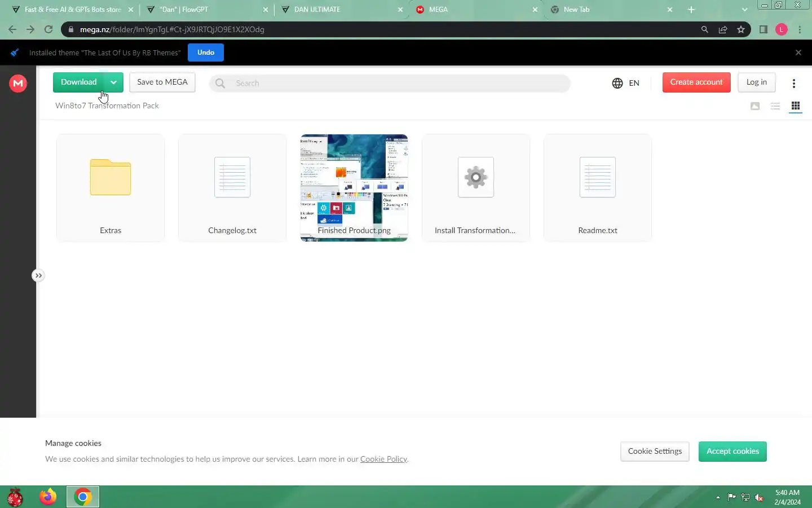This screenshot has height=508, width=812.
Task: Open the MEGA logo home icon
Action: (x=18, y=84)
